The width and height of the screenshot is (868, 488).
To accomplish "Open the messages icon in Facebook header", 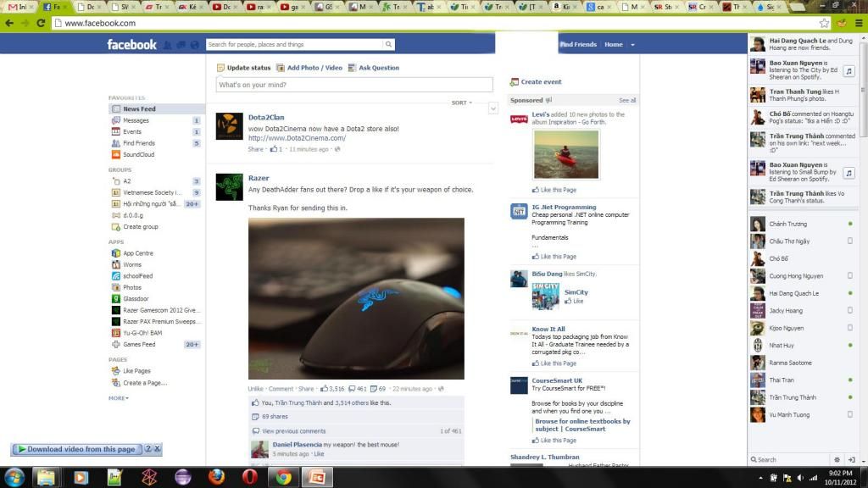I will (181, 45).
